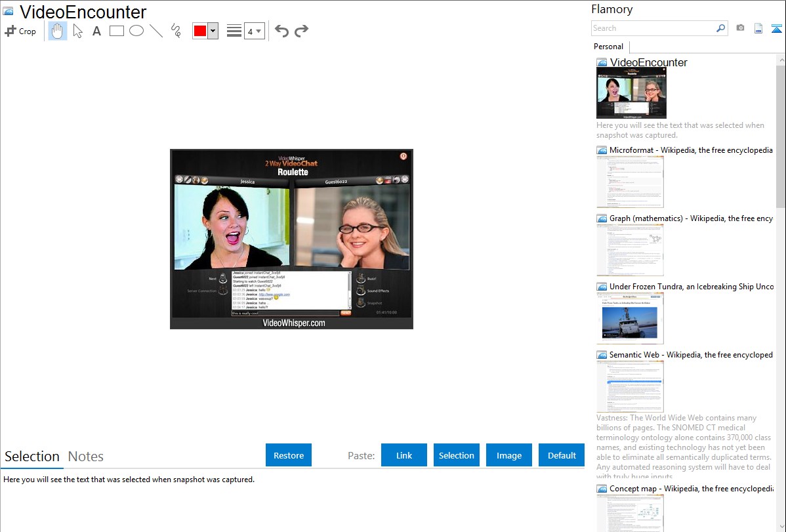
Task: Click the Concept map - Wikipedia title
Action: coord(691,489)
